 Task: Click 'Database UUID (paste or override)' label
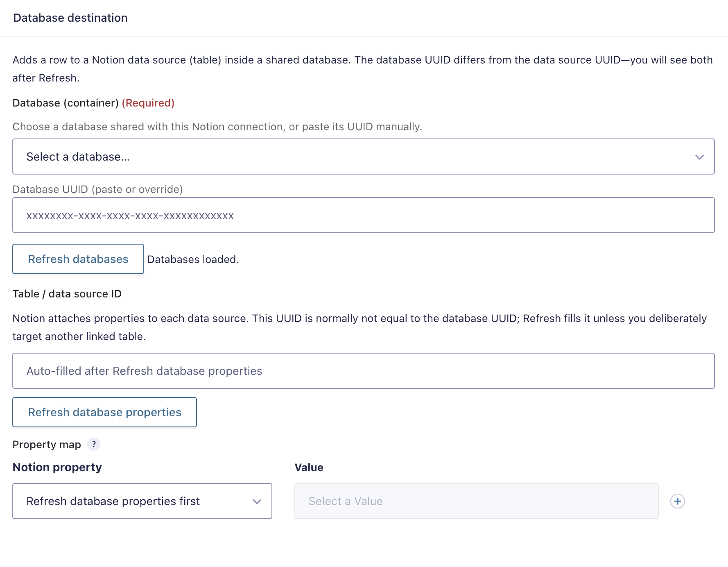click(x=98, y=189)
